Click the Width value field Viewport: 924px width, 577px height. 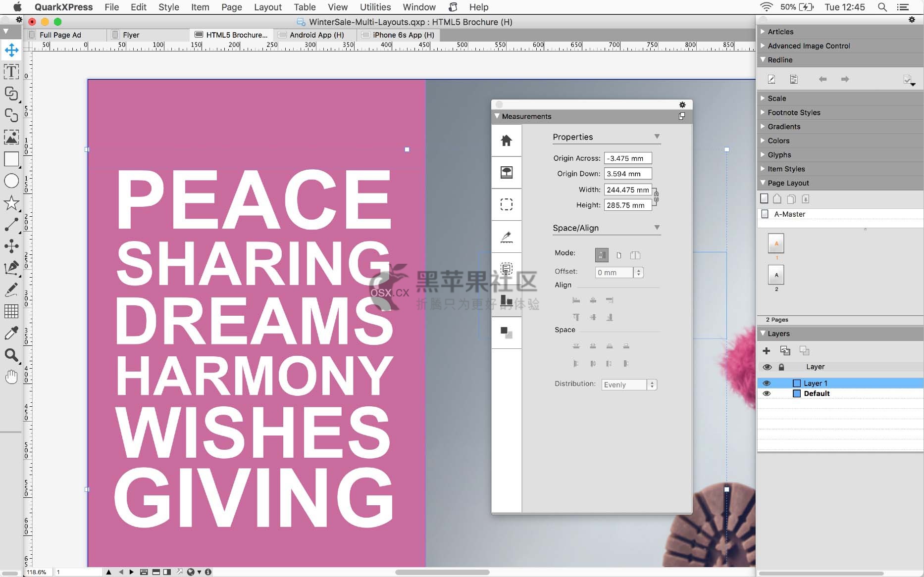[x=627, y=190]
